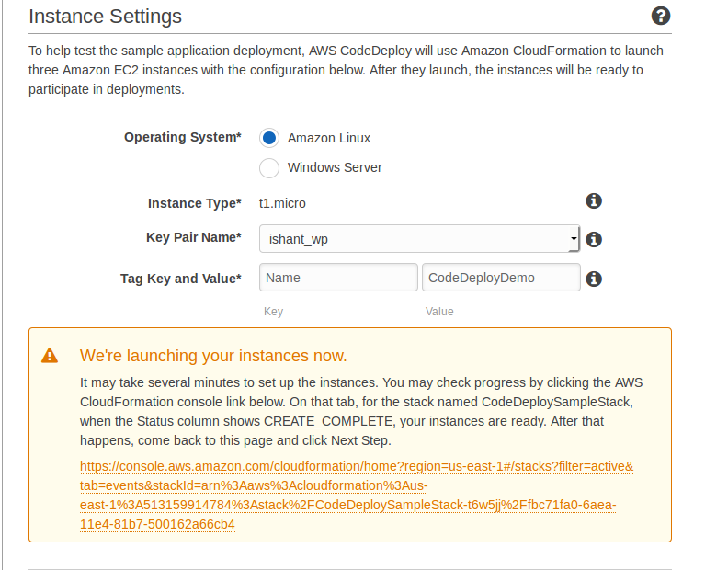Click the orange warning triangle icon
This screenshot has width=728, height=570.
(50, 356)
